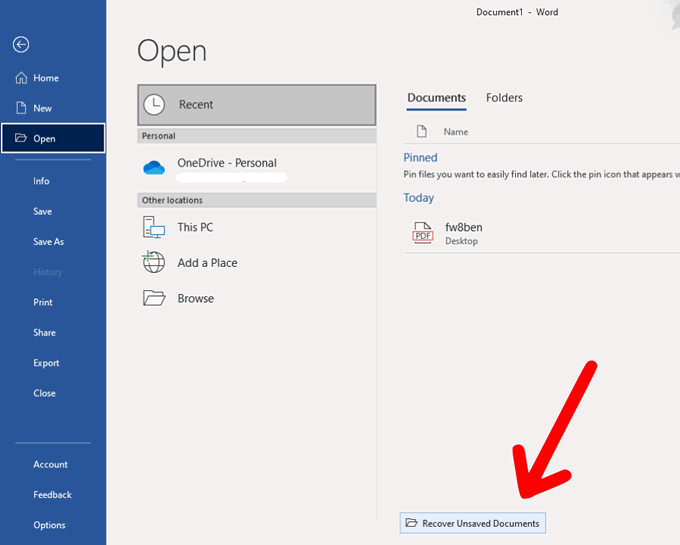Click the Add a Place globe icon

tap(153, 263)
